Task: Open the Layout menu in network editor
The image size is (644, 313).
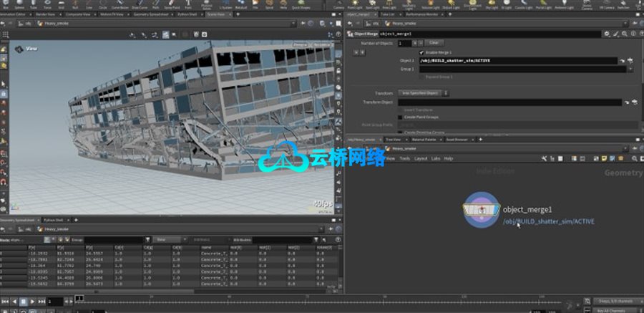Action: pyautogui.click(x=421, y=158)
